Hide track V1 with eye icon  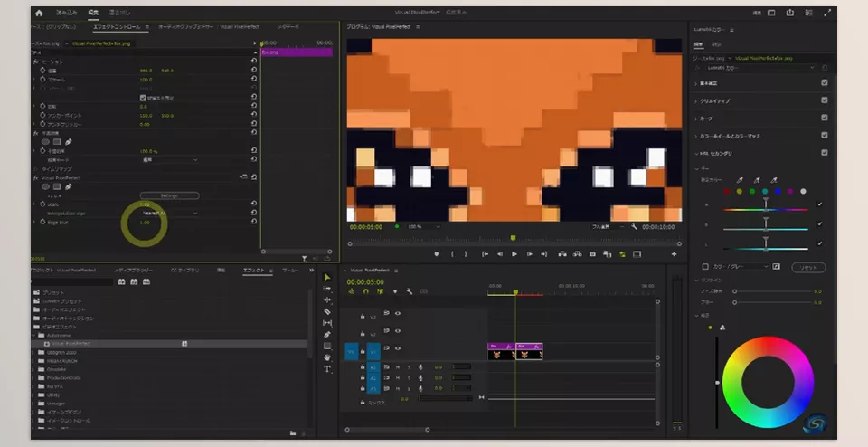coord(398,348)
